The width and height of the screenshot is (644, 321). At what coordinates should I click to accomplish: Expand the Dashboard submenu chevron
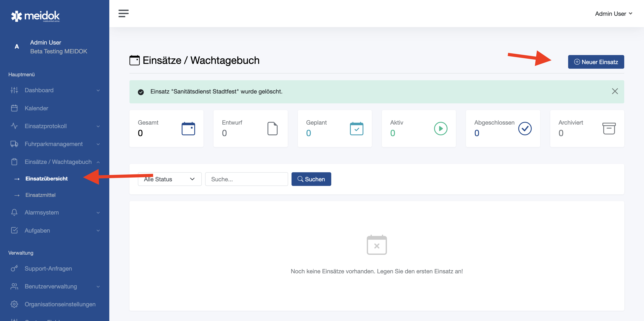point(98,90)
